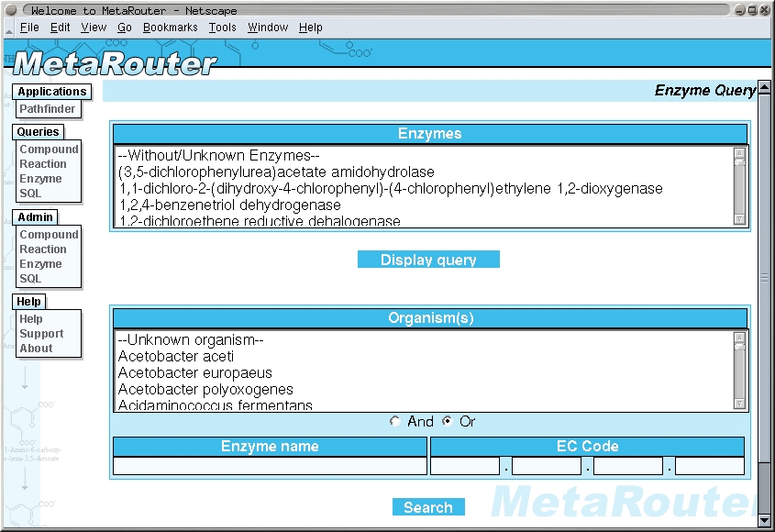Viewport: 775px width, 532px height.
Task: Focus the Enzyme name input field
Action: tap(270, 466)
